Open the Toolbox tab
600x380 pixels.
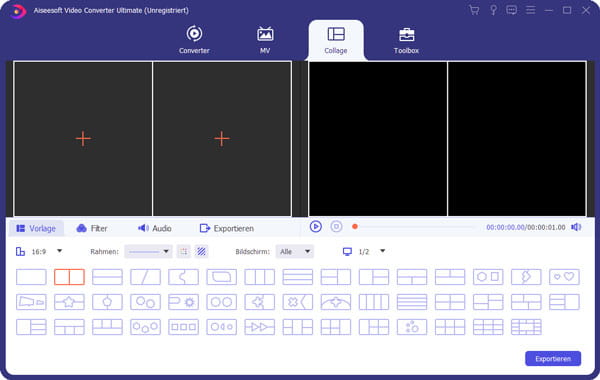[x=406, y=40]
